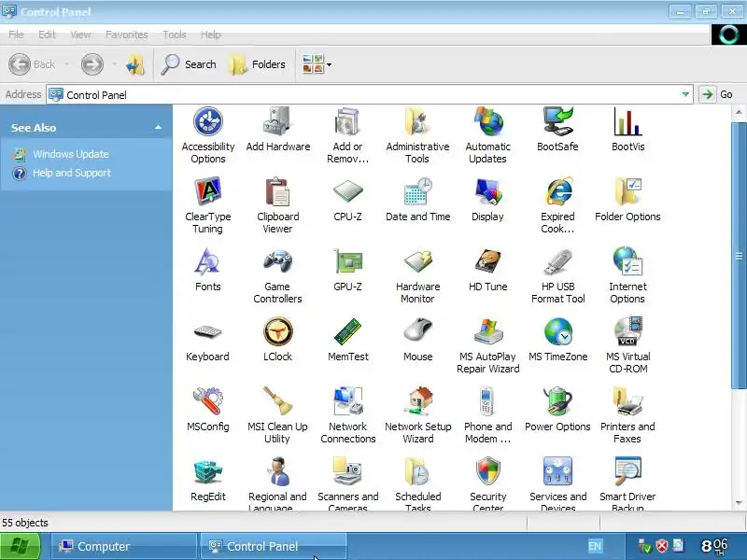The width and height of the screenshot is (747, 560).
Task: Open the Help menu
Action: 210,35
